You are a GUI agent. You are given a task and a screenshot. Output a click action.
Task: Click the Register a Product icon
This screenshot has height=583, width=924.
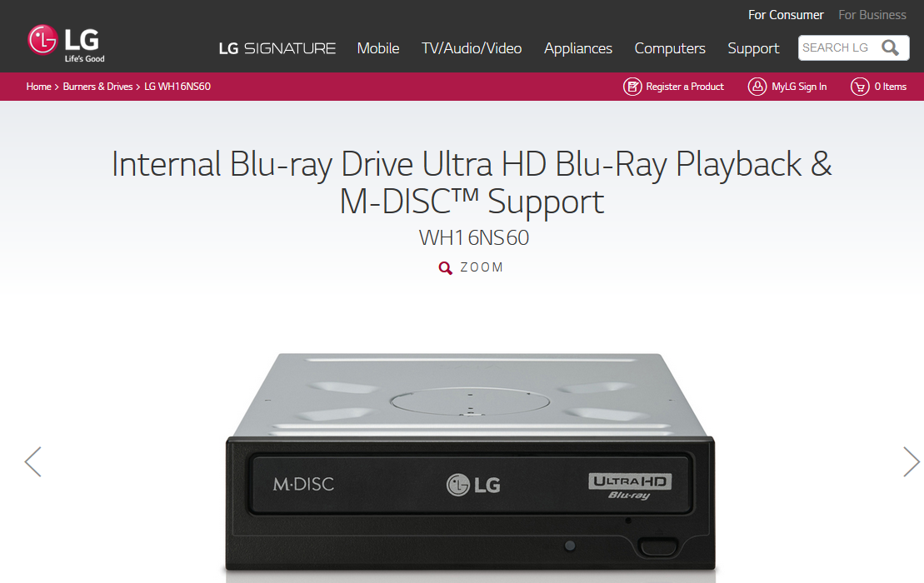pos(632,87)
